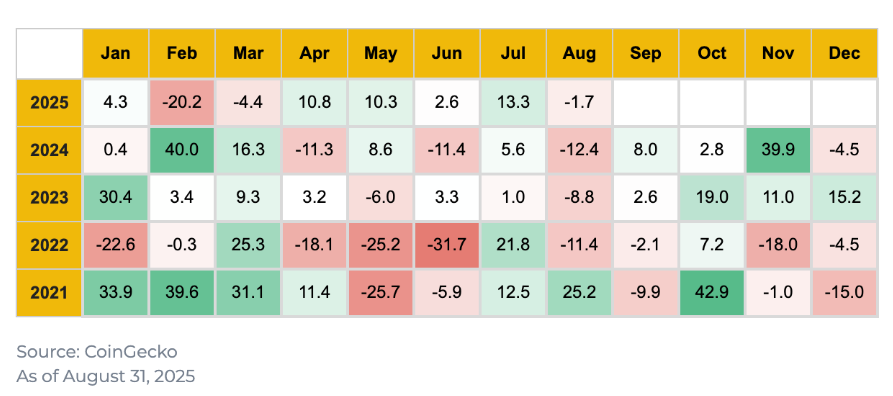Click the 39.9 cell for November 2024
The height and width of the screenshot is (396, 893).
pyautogui.click(x=778, y=150)
